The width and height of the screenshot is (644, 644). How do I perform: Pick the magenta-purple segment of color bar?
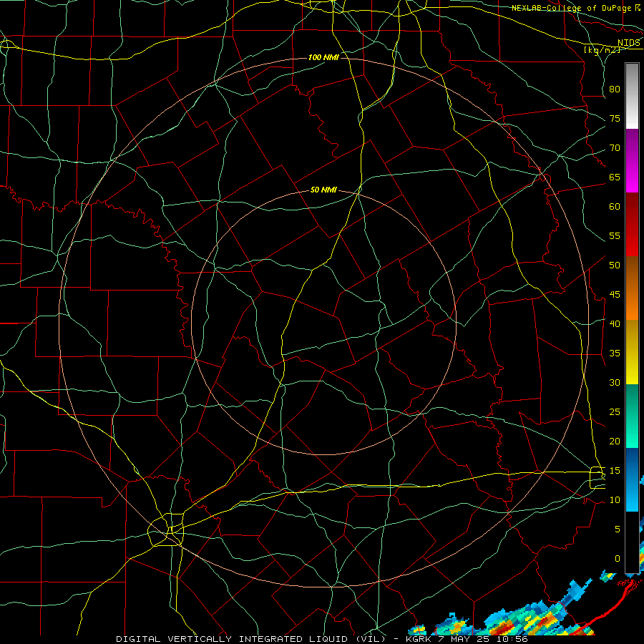pyautogui.click(x=632, y=160)
